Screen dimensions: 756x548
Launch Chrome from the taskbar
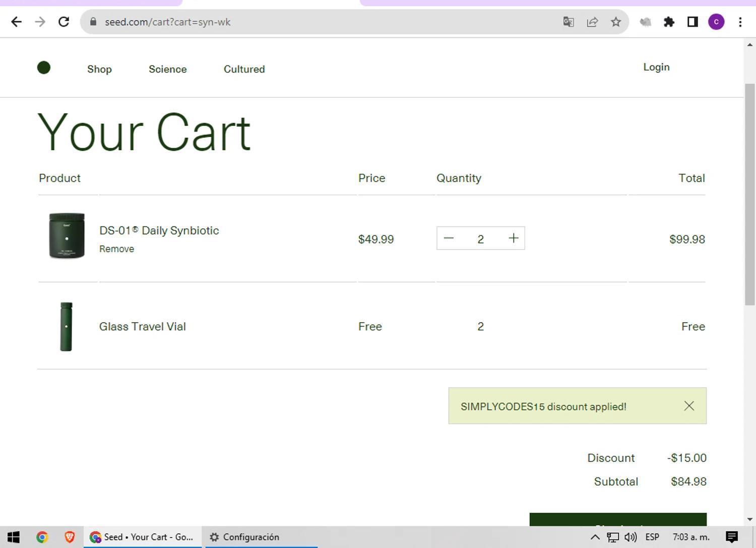(x=42, y=537)
